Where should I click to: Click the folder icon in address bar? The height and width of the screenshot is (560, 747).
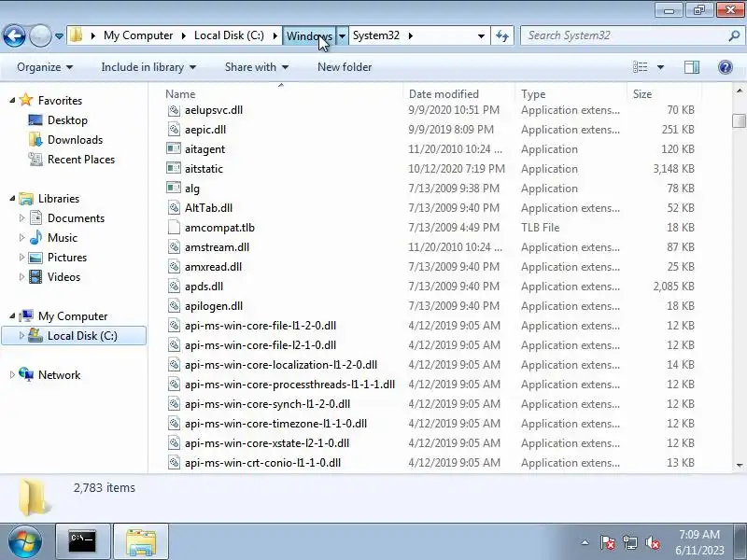77,35
